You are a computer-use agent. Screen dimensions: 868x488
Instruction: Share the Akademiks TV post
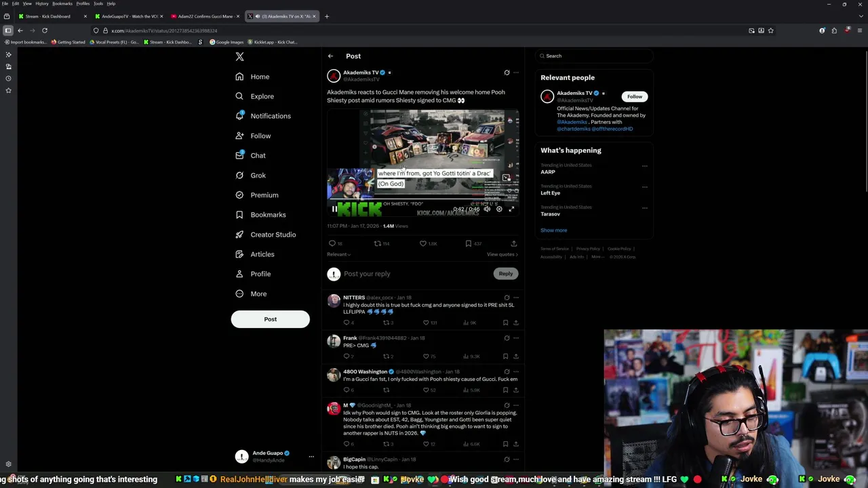[x=513, y=243]
